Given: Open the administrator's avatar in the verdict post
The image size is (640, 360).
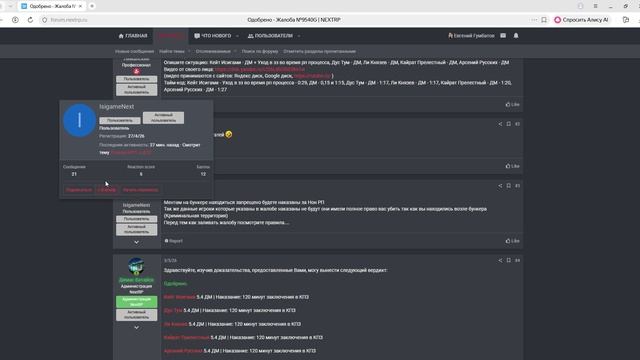Looking at the screenshot, I should pos(136,266).
